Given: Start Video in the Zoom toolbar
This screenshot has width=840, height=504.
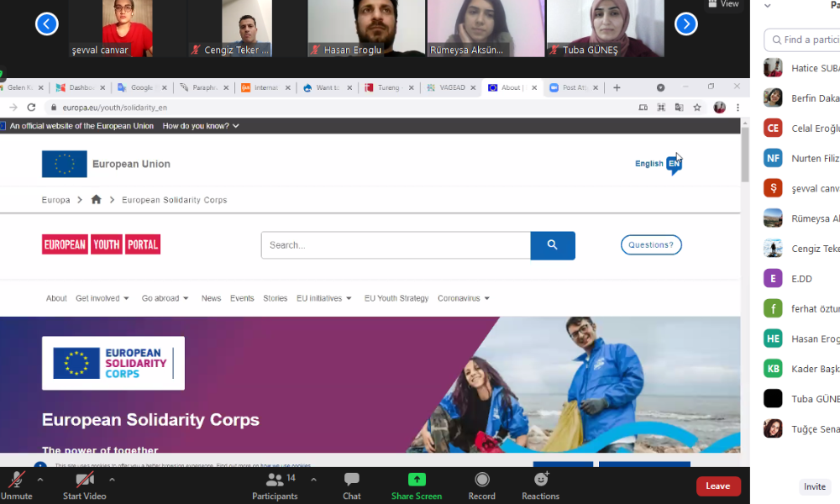Looking at the screenshot, I should 85,486.
